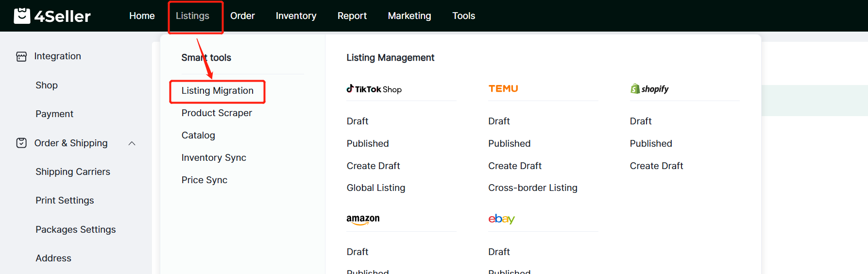Select Price Sync from Smart tools

204,180
